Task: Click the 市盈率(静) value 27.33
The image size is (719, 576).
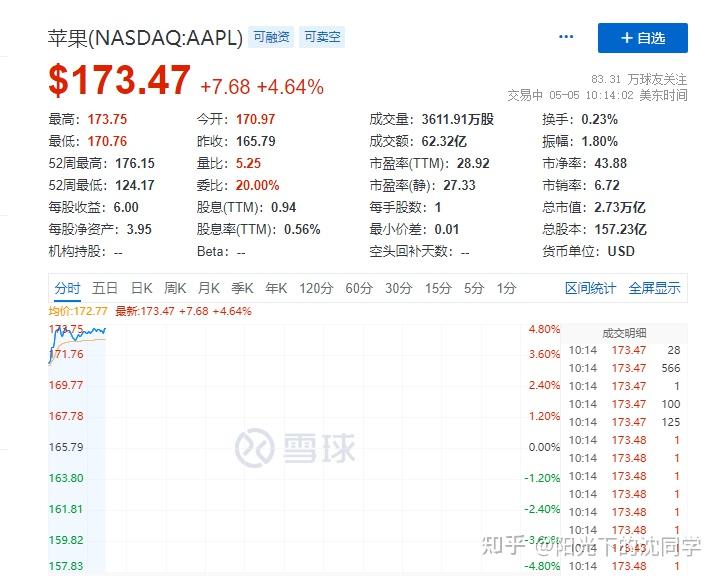Action: click(459, 185)
